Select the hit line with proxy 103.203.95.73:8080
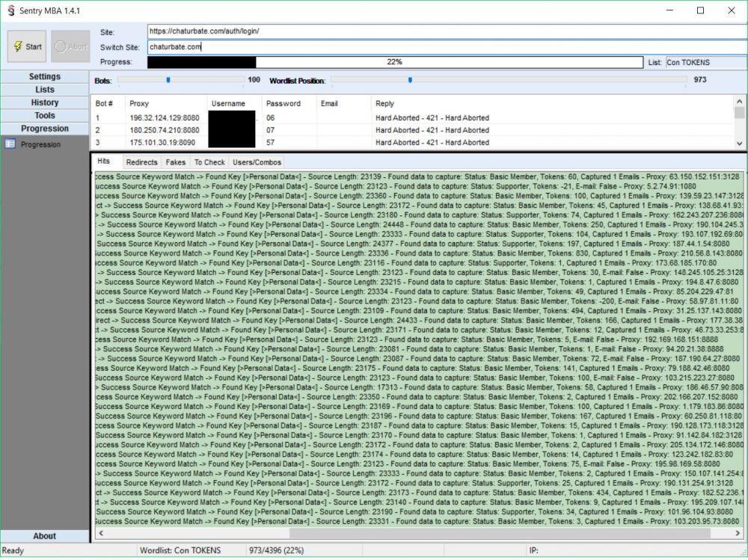The height and width of the screenshot is (560, 748). (x=419, y=521)
